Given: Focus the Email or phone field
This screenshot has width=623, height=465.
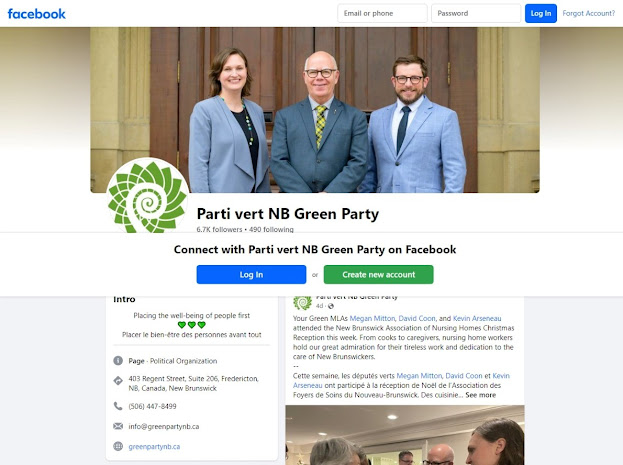Looking at the screenshot, I should pos(382,14).
